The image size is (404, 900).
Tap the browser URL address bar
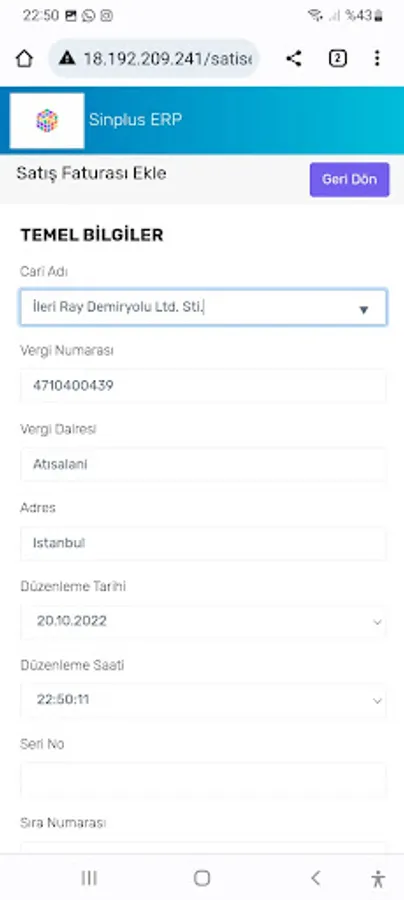[x=154, y=58]
